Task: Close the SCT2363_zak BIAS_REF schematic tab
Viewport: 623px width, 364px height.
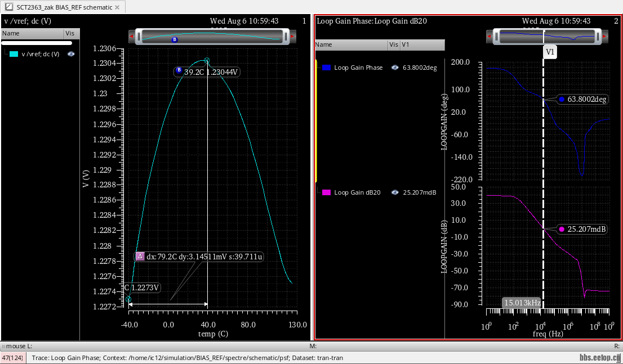Action: click(117, 7)
